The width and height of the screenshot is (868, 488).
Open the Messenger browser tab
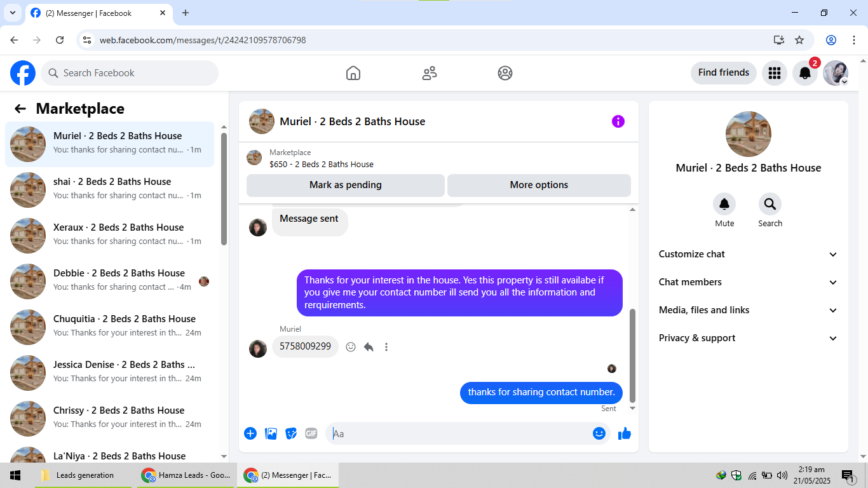98,13
